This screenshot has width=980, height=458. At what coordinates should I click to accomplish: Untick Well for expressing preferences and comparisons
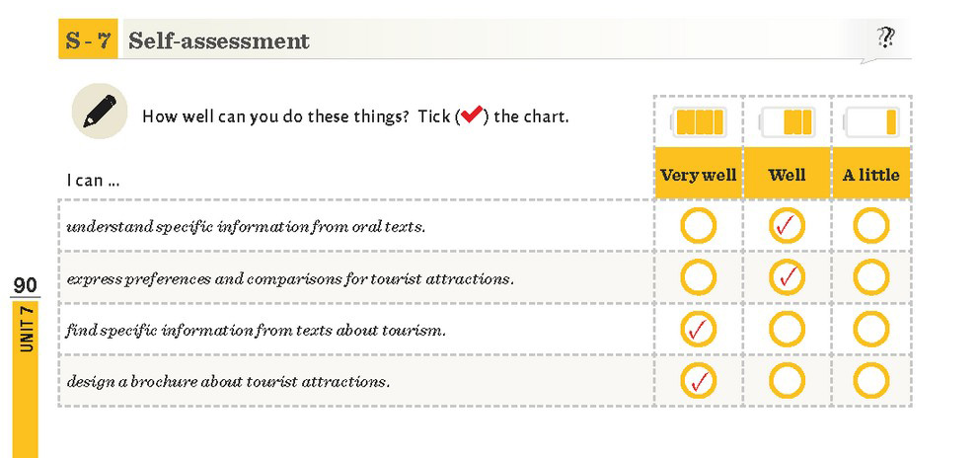tap(787, 276)
